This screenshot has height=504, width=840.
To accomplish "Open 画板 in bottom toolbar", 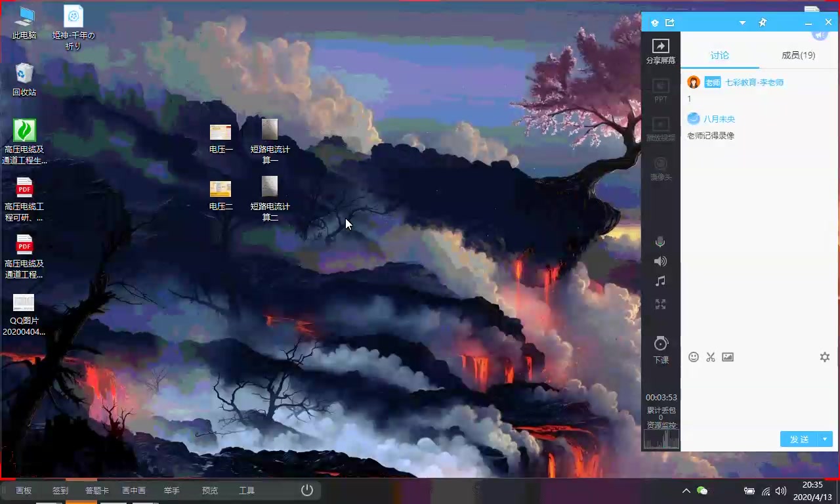I will [x=24, y=490].
